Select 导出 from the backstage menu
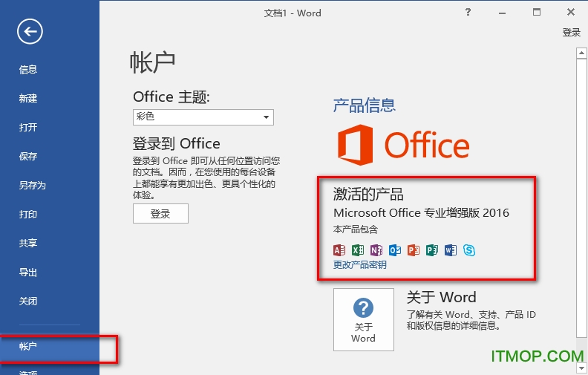The width and height of the screenshot is (588, 375). click(28, 273)
